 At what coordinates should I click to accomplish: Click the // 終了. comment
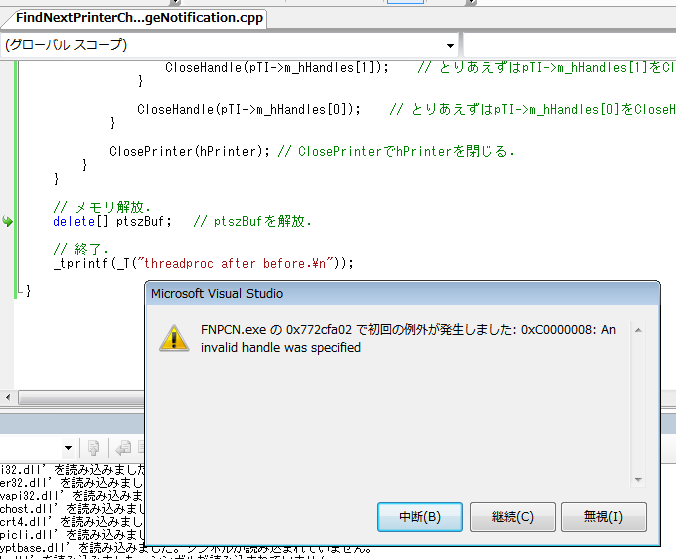[81, 249]
